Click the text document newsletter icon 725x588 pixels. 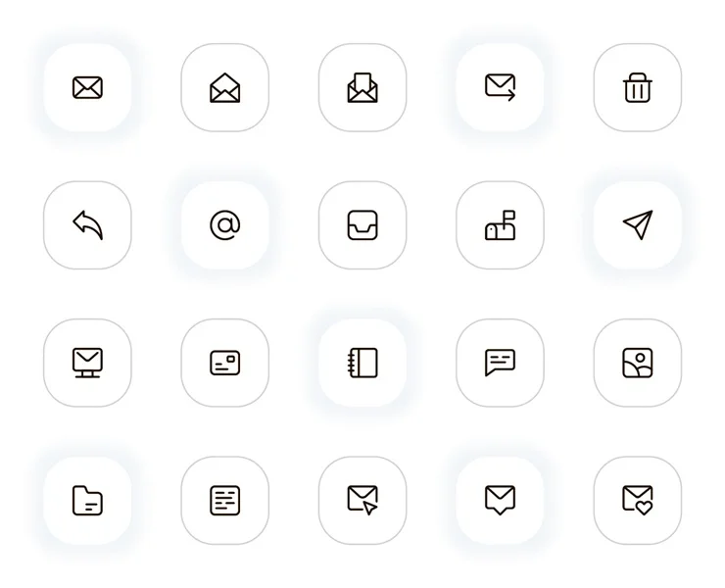point(224,501)
